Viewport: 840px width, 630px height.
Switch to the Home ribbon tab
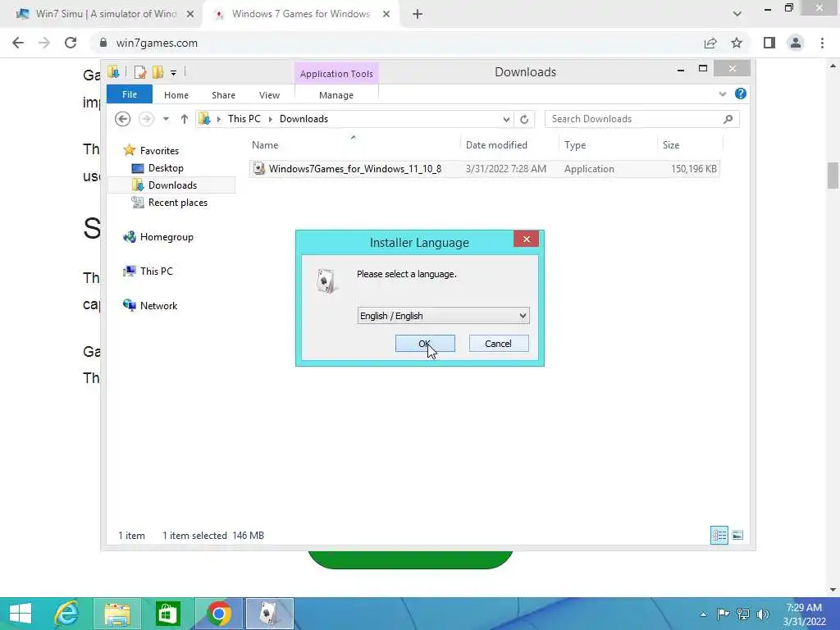click(x=176, y=95)
